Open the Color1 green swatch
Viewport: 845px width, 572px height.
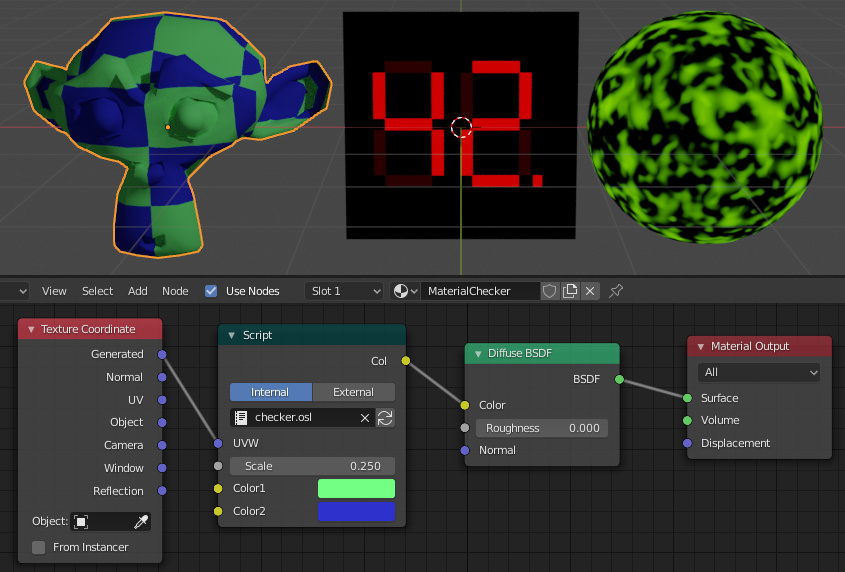[x=356, y=488]
